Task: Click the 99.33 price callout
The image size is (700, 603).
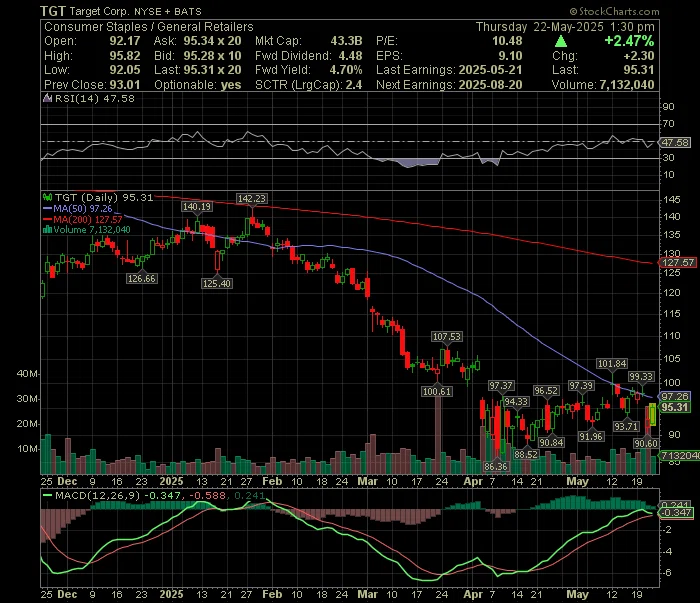Action: 641,377
